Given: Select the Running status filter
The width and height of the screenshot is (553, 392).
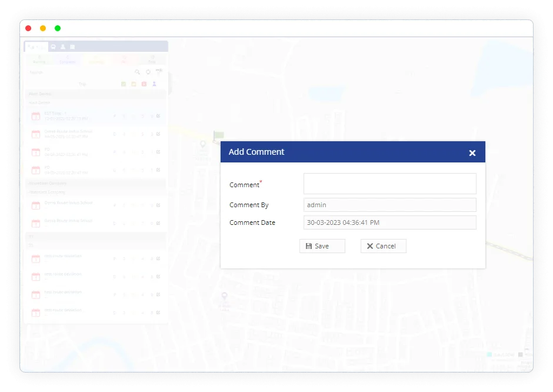Looking at the screenshot, I should click(x=39, y=59).
